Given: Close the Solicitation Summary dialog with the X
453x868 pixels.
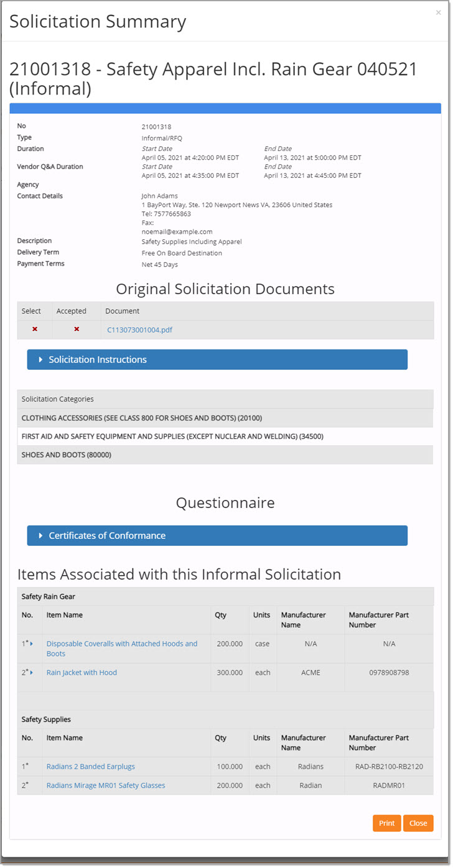Looking at the screenshot, I should tap(438, 12).
